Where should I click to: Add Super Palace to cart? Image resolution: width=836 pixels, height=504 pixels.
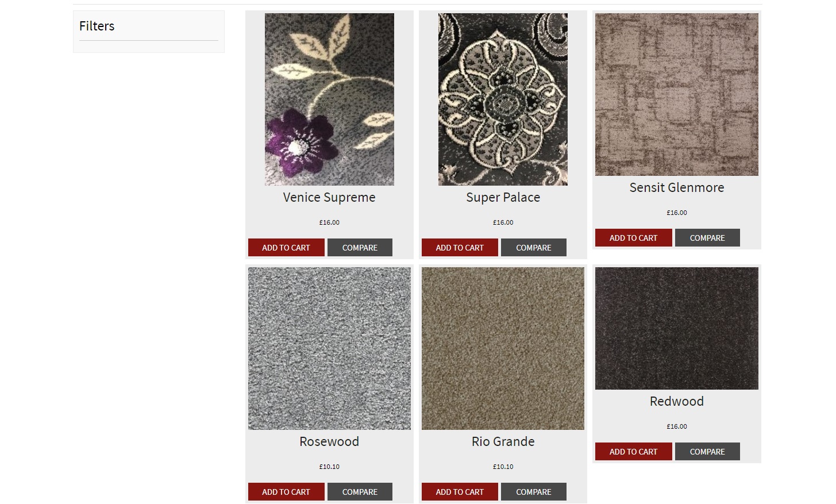pos(460,248)
